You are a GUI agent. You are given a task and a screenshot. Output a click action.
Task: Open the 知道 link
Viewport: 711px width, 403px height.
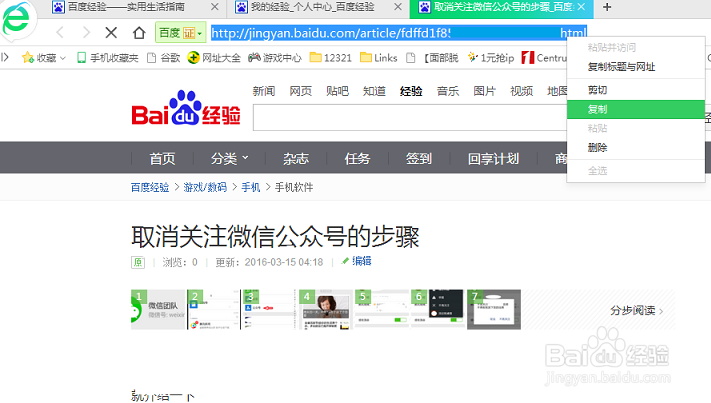coord(374,91)
